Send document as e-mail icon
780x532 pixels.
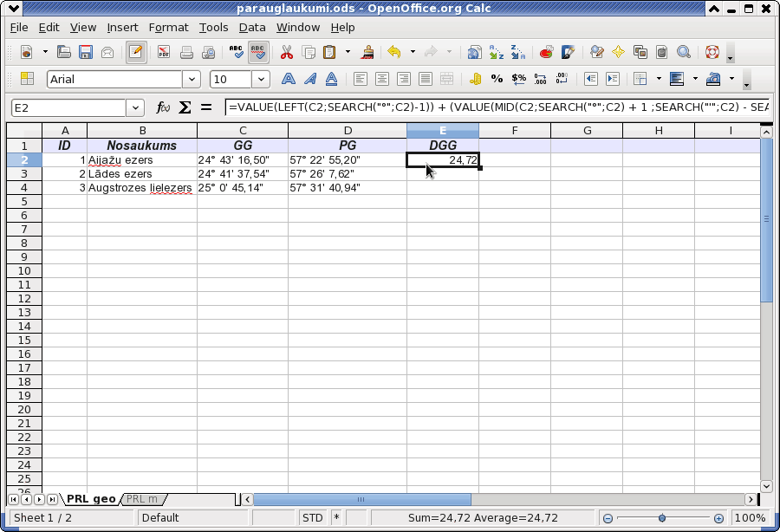107,52
